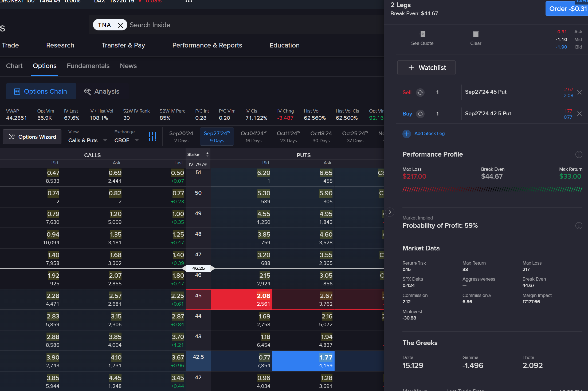Submit the Order -$0.31 button
The width and height of the screenshot is (588, 391).
click(x=567, y=9)
